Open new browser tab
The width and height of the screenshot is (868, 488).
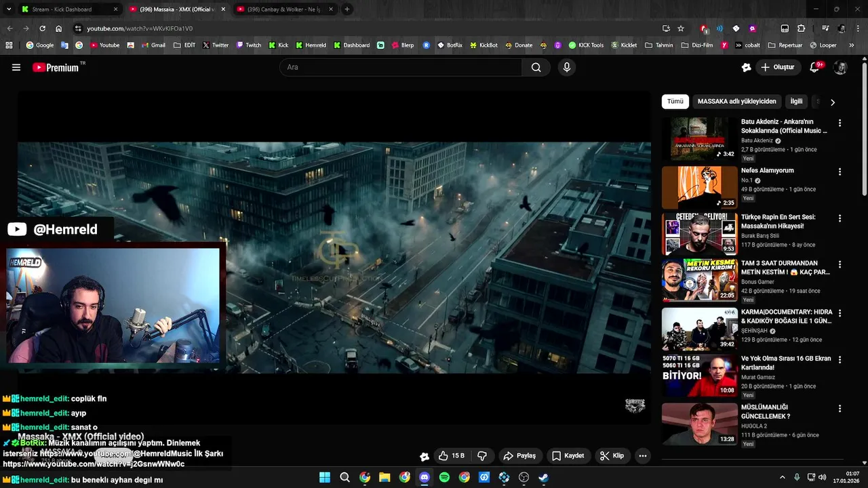pos(347,9)
